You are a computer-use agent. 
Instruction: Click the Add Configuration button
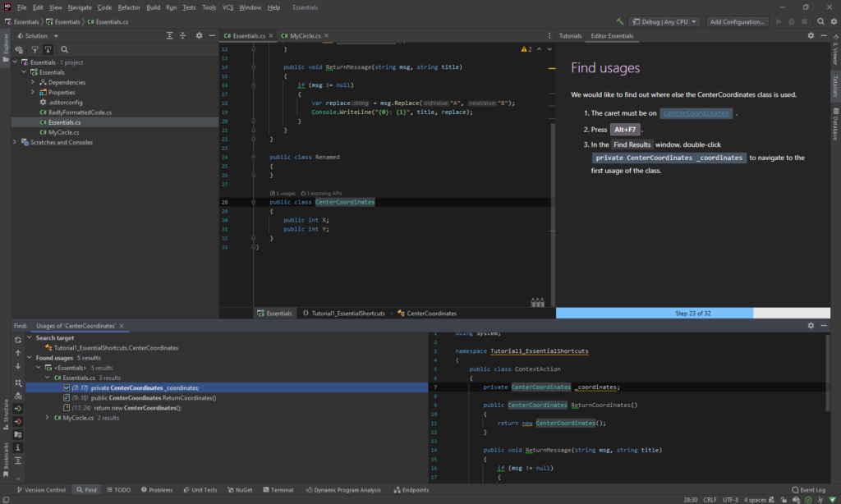738,21
